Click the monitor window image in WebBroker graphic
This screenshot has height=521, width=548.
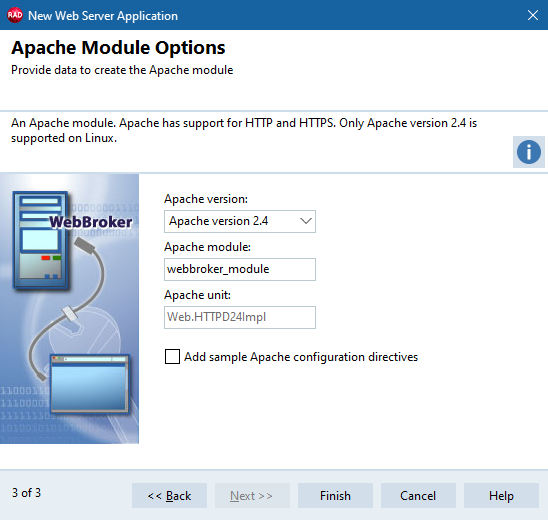tap(90, 383)
